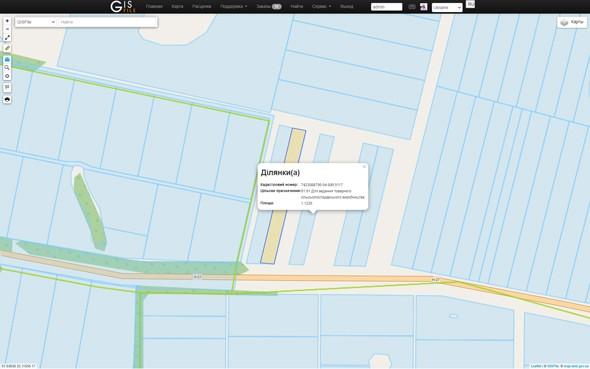Click the bottom round map tool icon
Viewport: 590px width, 369px height.
[x=7, y=99]
